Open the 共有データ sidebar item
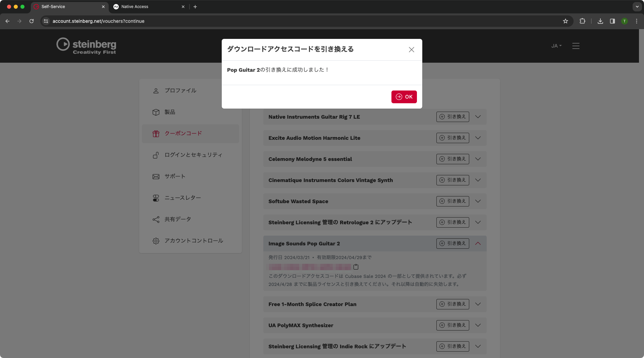Viewport: 644px width, 358px height. click(x=191, y=219)
